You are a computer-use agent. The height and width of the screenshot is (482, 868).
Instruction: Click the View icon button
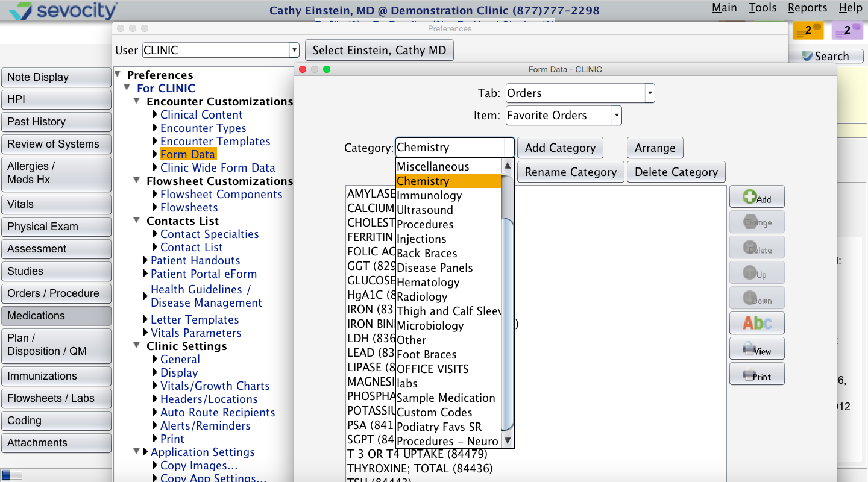click(x=757, y=348)
